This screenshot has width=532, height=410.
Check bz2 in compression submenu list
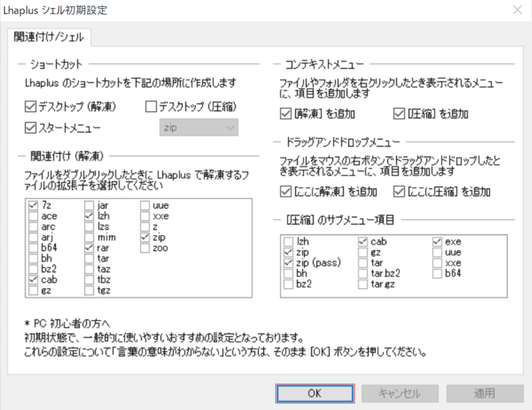coord(288,284)
